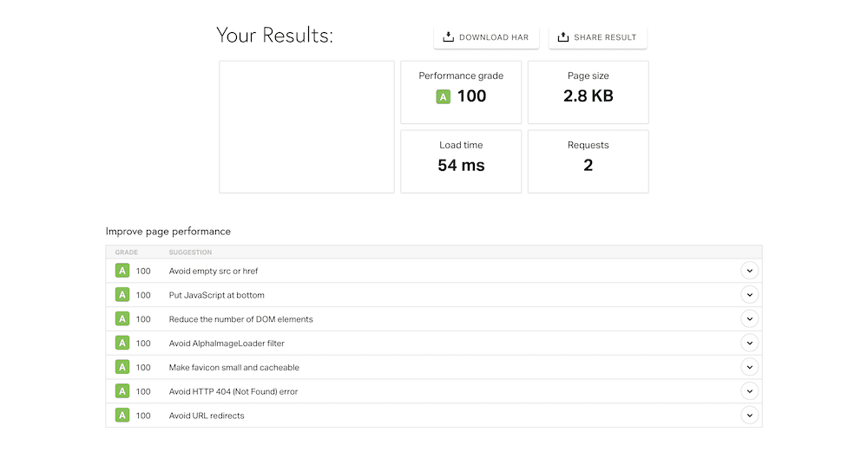The width and height of the screenshot is (868, 452).
Task: Click the Load time 54 ms card
Action: coord(461,161)
